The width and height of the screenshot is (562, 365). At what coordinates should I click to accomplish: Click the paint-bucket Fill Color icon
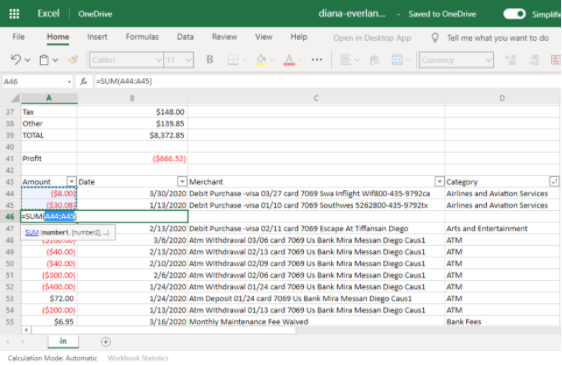coord(261,60)
